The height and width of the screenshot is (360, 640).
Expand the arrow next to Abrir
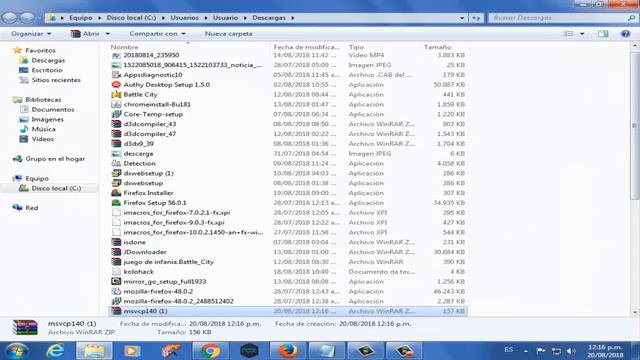click(108, 34)
